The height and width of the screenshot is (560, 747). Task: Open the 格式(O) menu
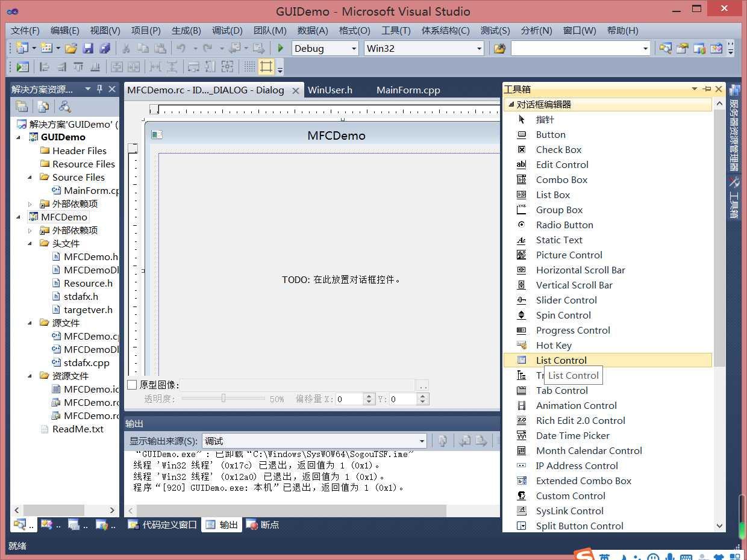(355, 31)
